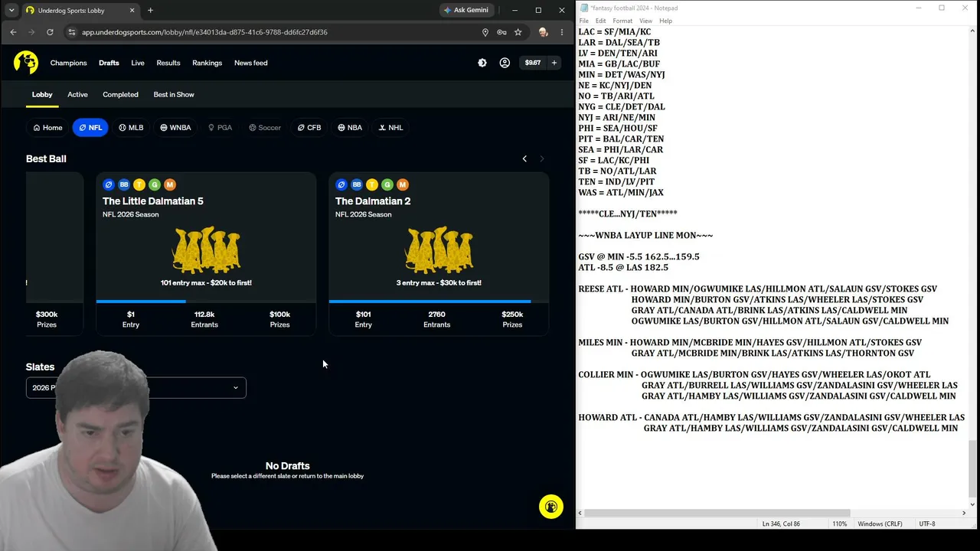Show next Best Ball contests arrow
Image resolution: width=980 pixels, height=551 pixels.
(x=542, y=158)
